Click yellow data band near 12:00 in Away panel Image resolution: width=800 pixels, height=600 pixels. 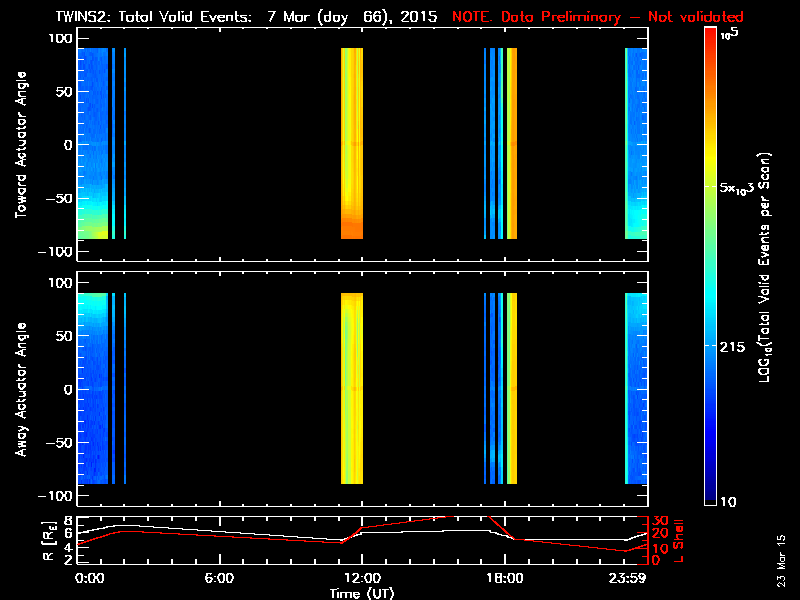352,390
